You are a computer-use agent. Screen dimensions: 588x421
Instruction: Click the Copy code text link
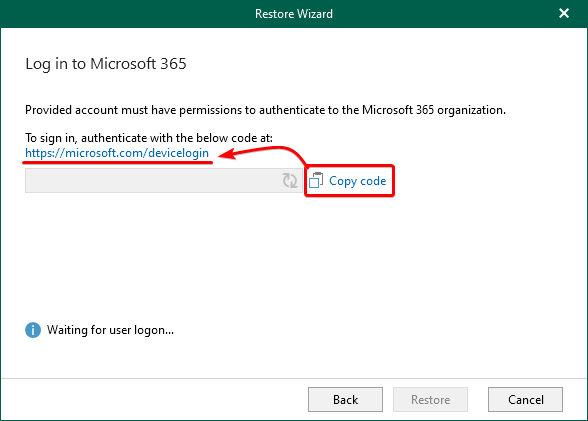tap(357, 181)
